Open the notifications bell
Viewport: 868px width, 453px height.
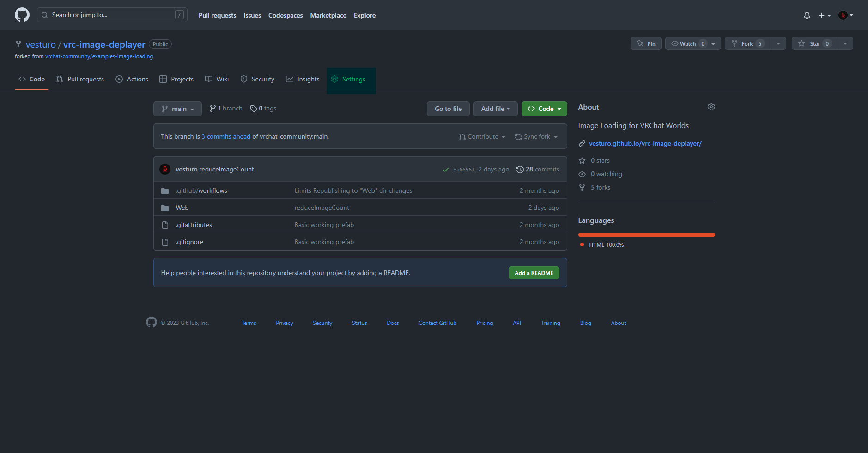click(x=807, y=16)
